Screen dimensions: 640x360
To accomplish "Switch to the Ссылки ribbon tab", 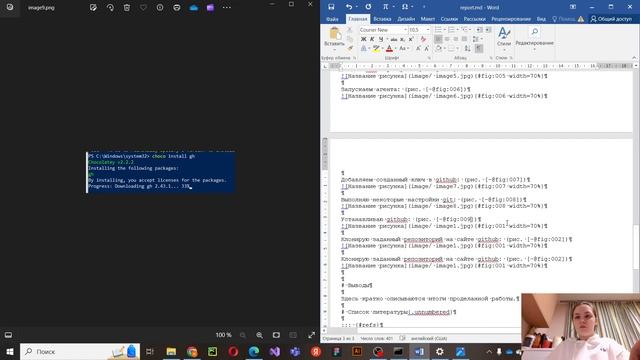I will pos(449,19).
